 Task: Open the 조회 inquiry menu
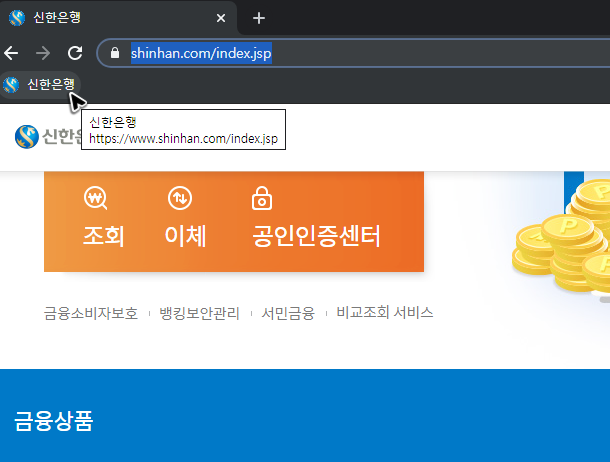coord(104,236)
